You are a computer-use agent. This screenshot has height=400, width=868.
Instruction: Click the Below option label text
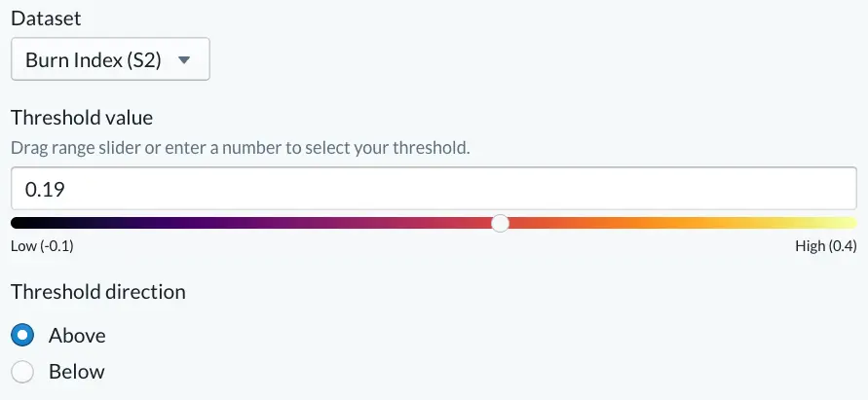76,371
